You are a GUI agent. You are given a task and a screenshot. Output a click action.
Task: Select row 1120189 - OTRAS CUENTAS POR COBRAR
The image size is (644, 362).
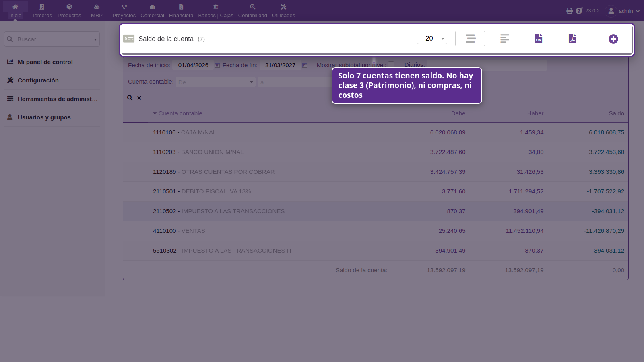(x=376, y=172)
